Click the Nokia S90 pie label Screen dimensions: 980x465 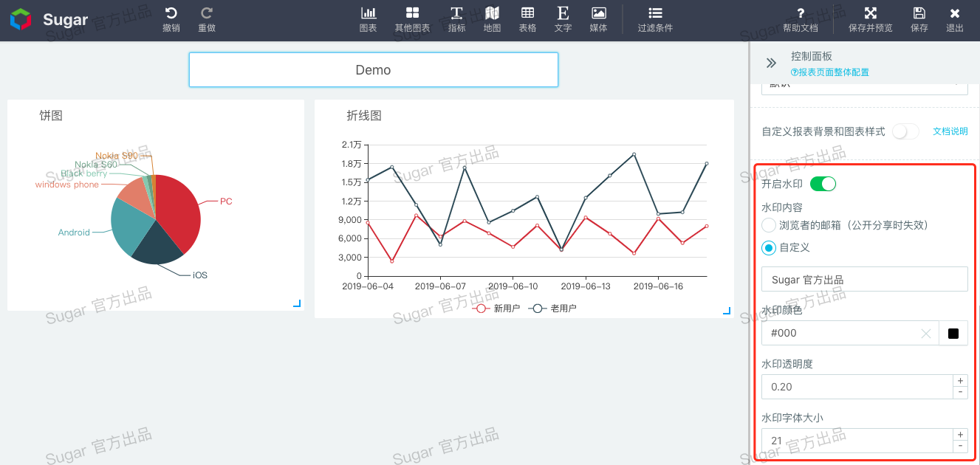117,156
